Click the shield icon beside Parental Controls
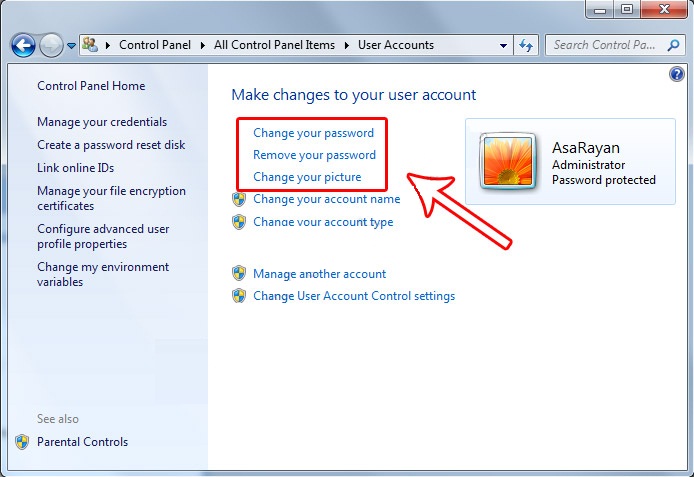 pyautogui.click(x=22, y=442)
